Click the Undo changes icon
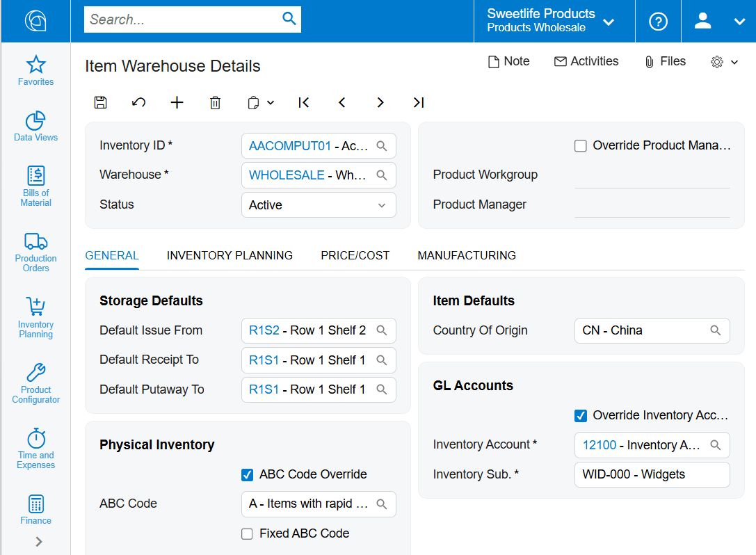756x555 pixels. 138,102
